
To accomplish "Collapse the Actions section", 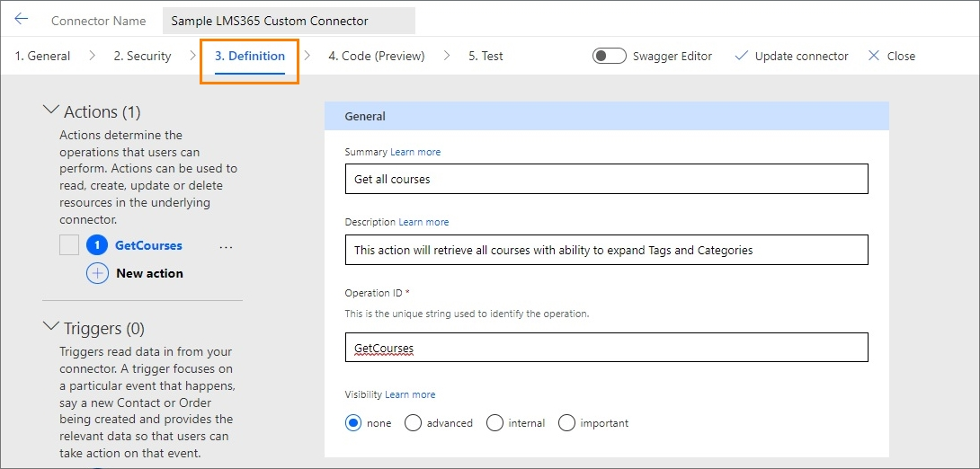I will coord(50,111).
